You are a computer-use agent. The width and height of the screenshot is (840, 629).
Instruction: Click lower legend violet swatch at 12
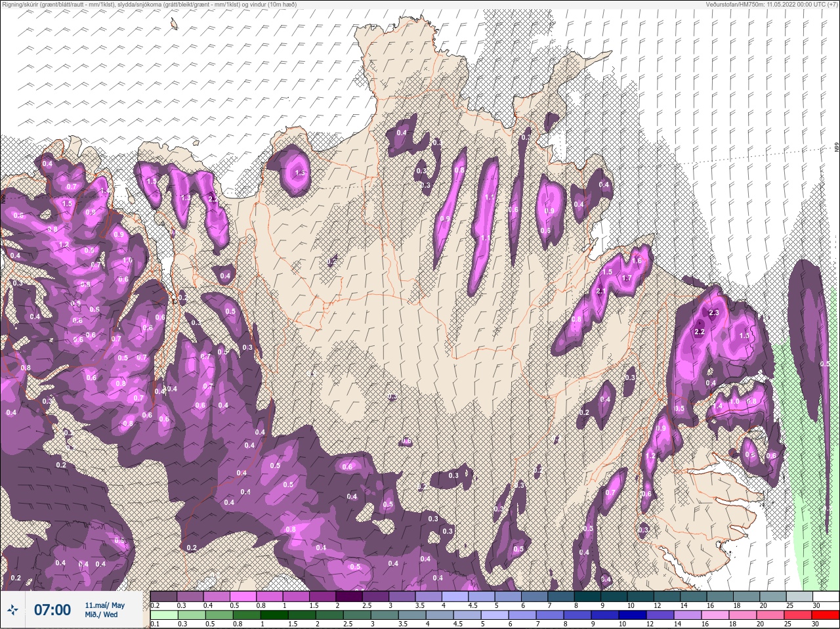coord(659,615)
